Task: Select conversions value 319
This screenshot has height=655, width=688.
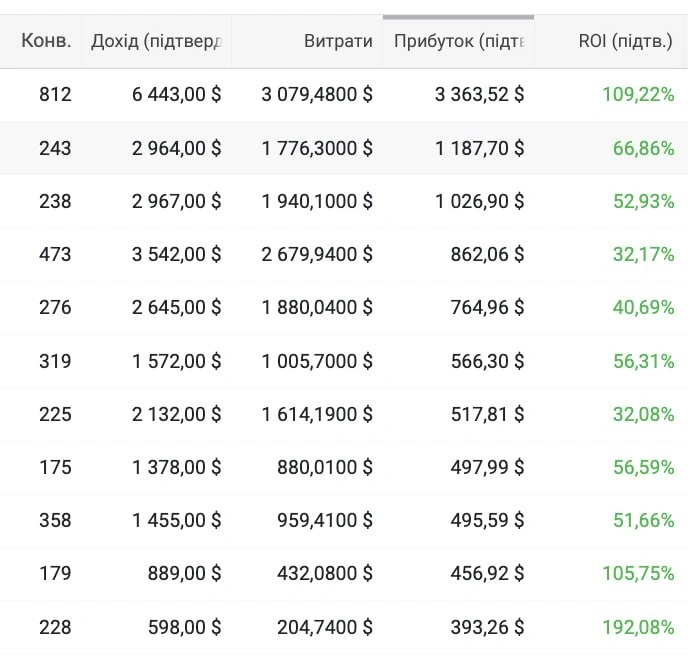Action: point(55,362)
